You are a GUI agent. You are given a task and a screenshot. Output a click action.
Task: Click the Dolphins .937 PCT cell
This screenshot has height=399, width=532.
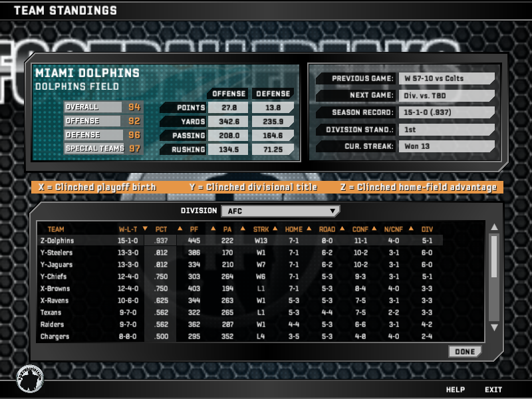[160, 241]
